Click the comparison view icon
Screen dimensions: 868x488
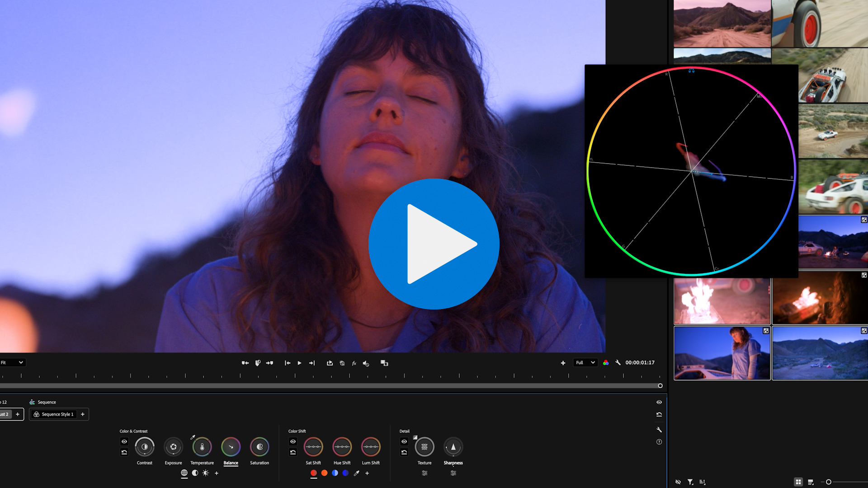click(x=384, y=363)
